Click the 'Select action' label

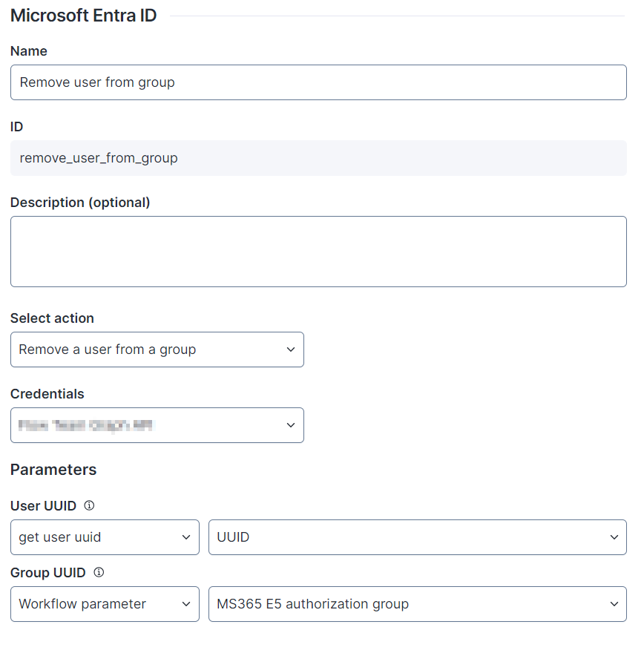tap(52, 318)
